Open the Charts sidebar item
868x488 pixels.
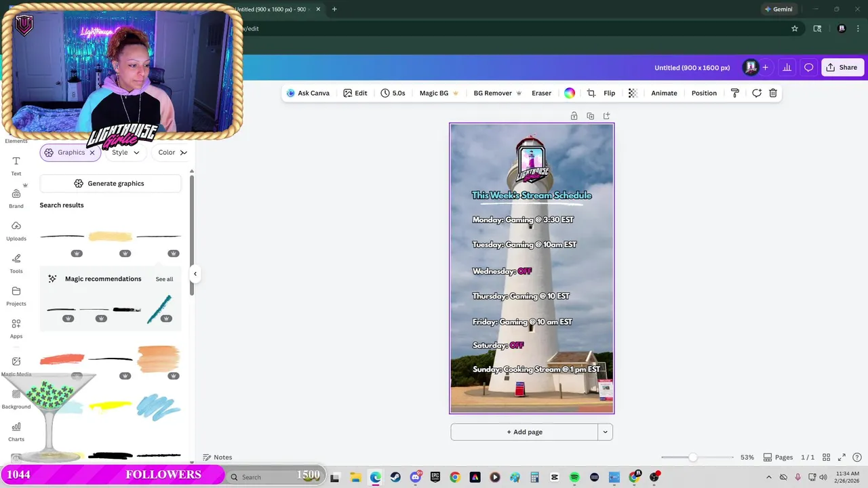16,431
